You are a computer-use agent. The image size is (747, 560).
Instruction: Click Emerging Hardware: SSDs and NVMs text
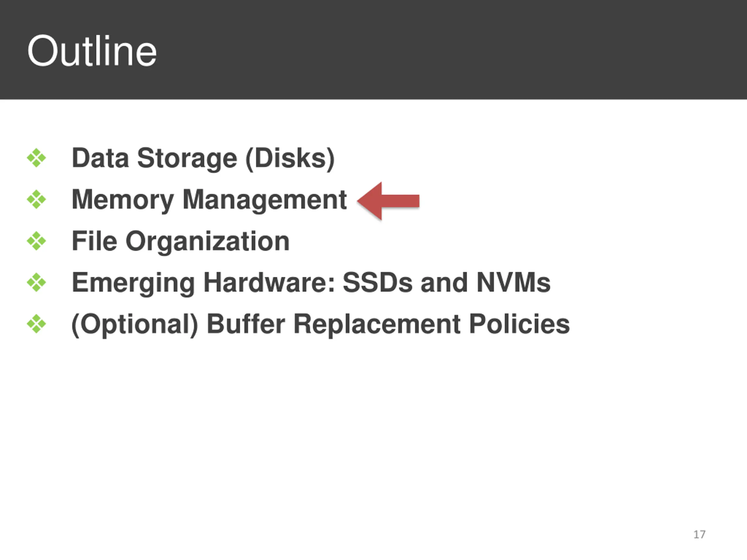coord(311,283)
